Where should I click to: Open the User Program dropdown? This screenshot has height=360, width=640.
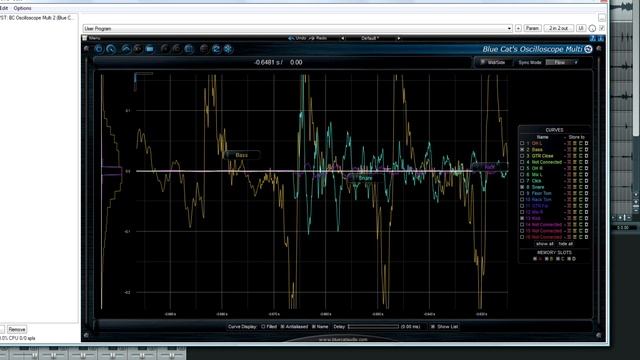pos(297,29)
